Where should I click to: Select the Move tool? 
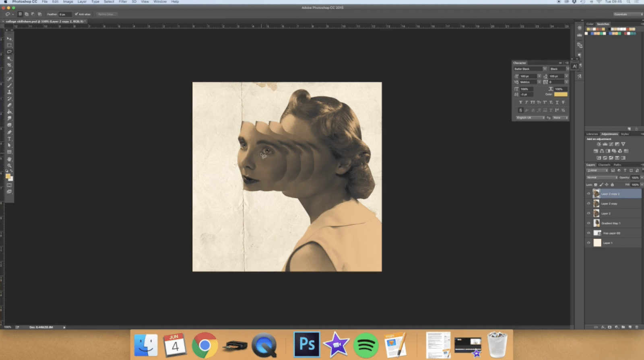[9, 39]
